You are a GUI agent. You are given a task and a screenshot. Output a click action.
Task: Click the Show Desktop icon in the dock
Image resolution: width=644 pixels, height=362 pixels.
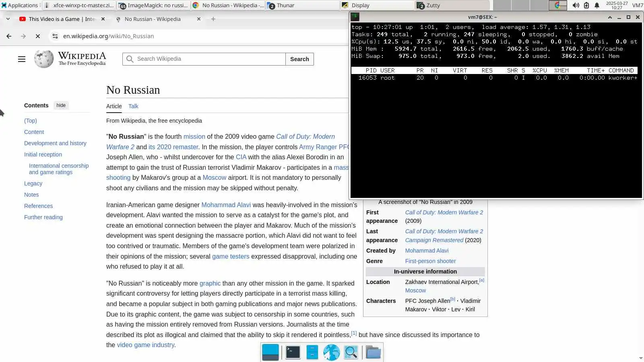tap(270, 352)
